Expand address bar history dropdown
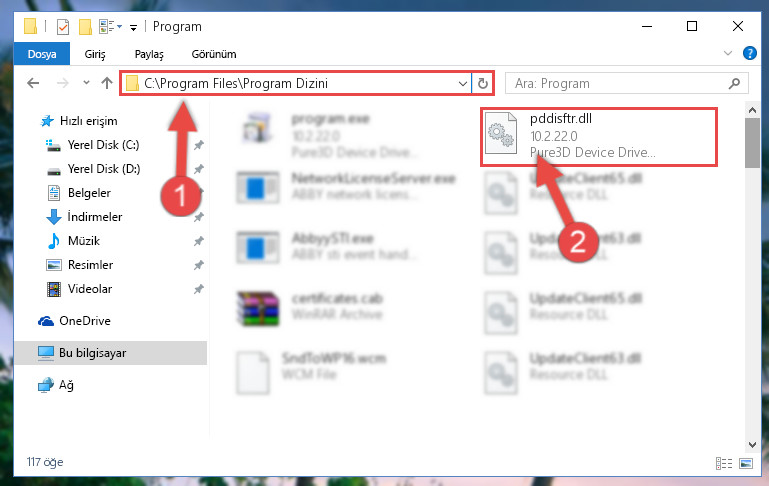769x486 pixels. [x=462, y=83]
